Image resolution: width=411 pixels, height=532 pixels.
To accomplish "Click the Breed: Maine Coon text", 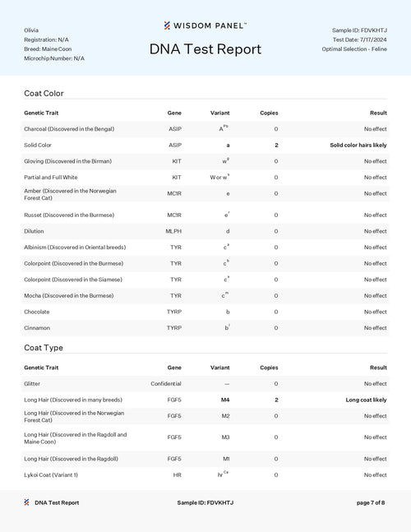I will click(48, 49).
